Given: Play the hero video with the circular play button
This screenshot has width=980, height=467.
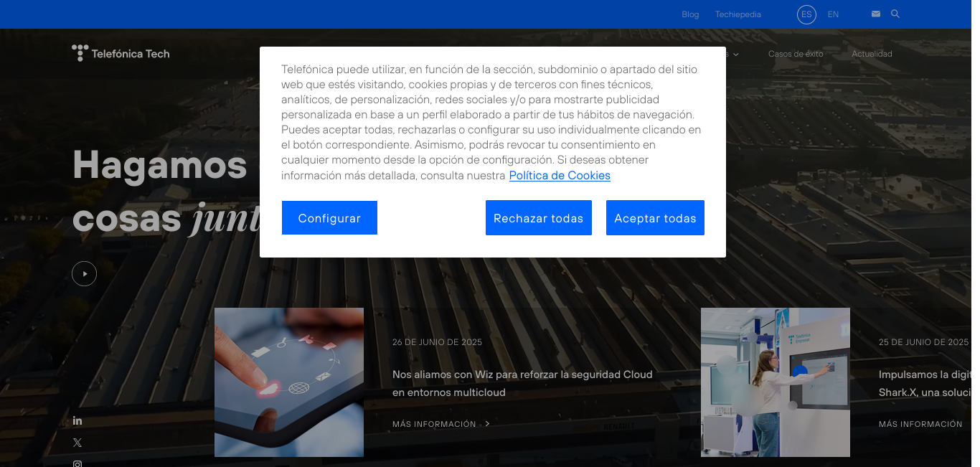Looking at the screenshot, I should pyautogui.click(x=84, y=273).
